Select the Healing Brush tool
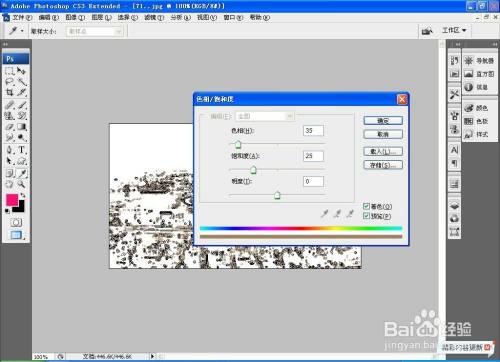The height and width of the screenshot is (362, 500). point(9,105)
